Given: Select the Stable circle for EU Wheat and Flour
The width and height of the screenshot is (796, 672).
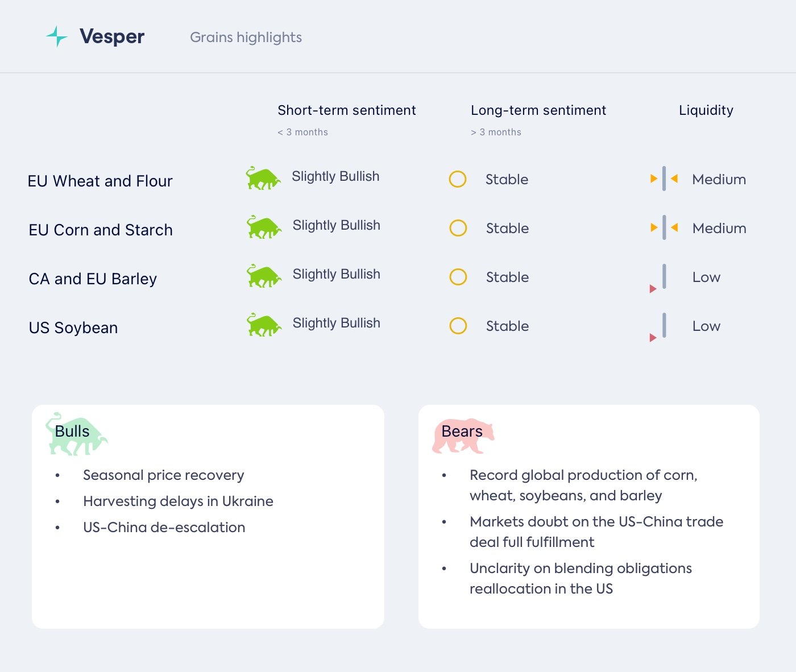Looking at the screenshot, I should [458, 179].
